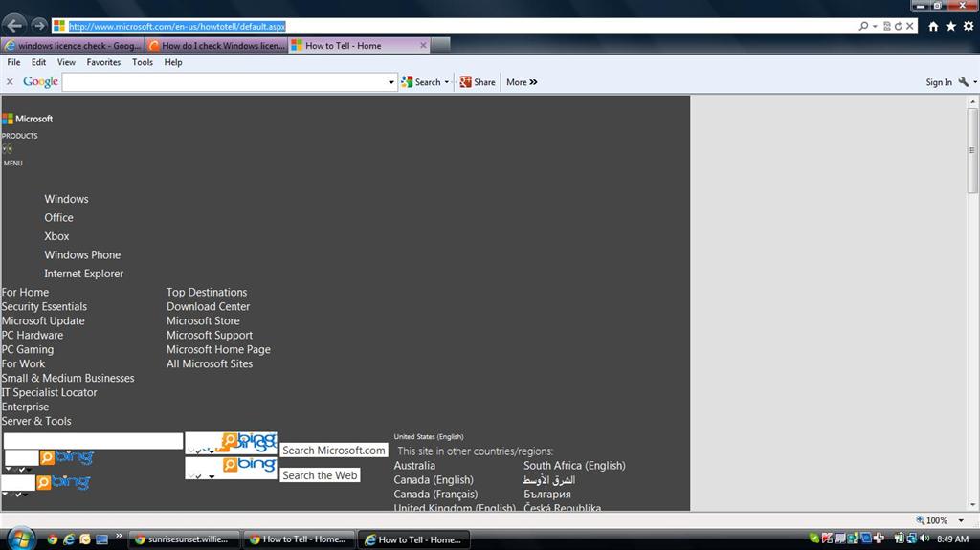Viewport: 980px width, 550px height.
Task: Open the Xbox product link
Action: click(x=56, y=236)
